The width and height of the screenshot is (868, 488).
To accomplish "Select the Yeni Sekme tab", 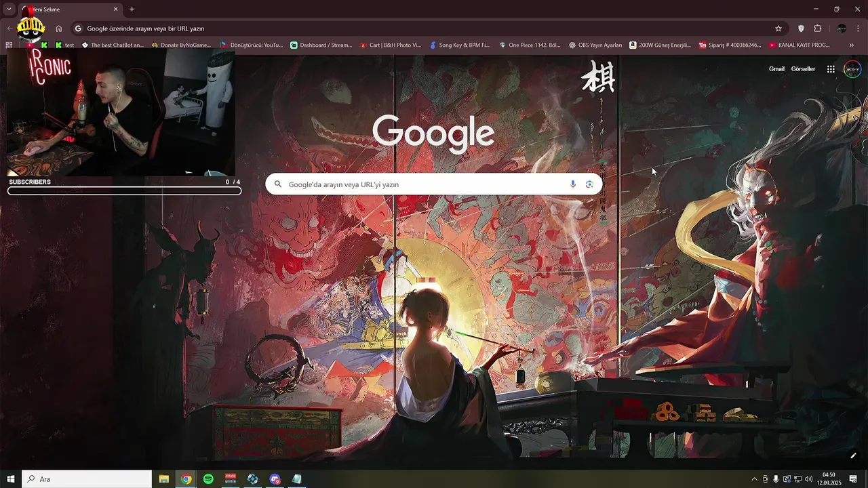I will [70, 9].
